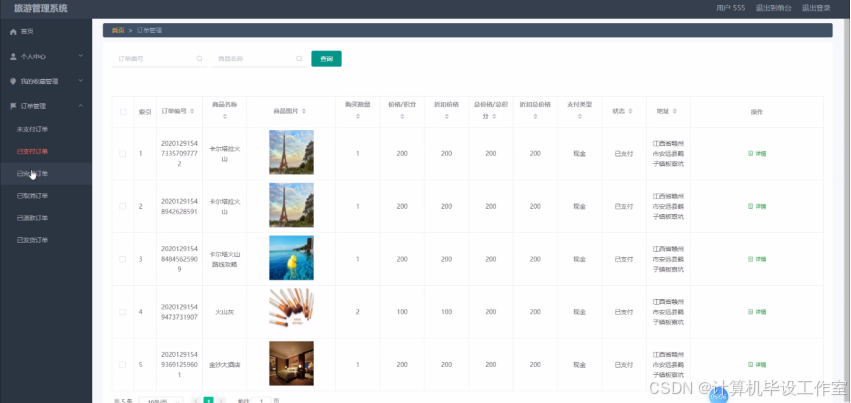This screenshot has width=851, height=403.
Task: Check the checkbox for row 1
Action: click(x=123, y=153)
